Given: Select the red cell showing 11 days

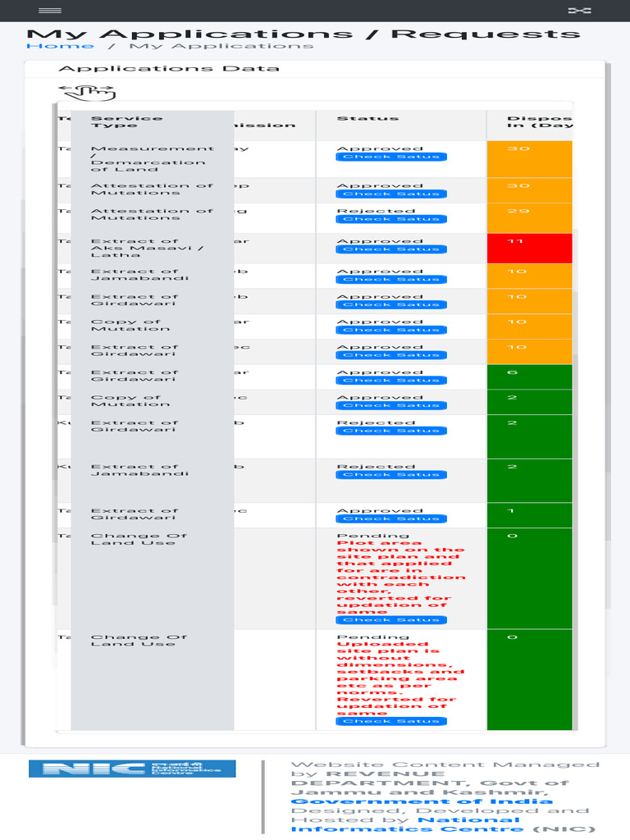Looking at the screenshot, I should (530, 248).
